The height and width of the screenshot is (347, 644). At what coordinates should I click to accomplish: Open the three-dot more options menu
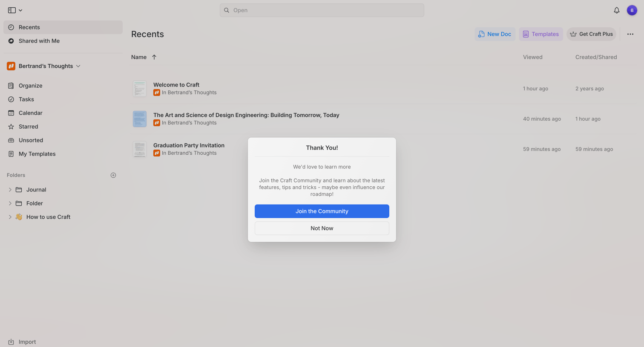tap(630, 34)
